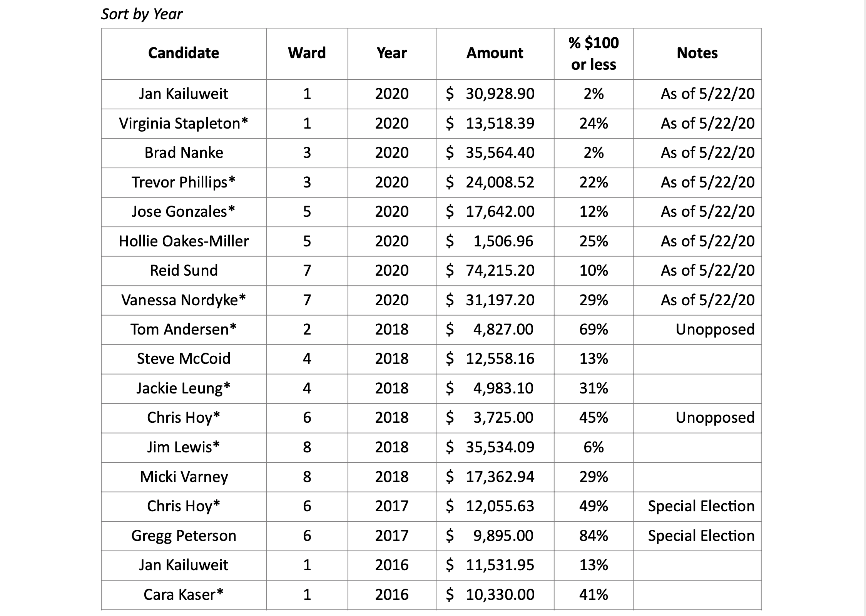Select the Hollie Oakes-Miller candidate cell

click(x=184, y=241)
